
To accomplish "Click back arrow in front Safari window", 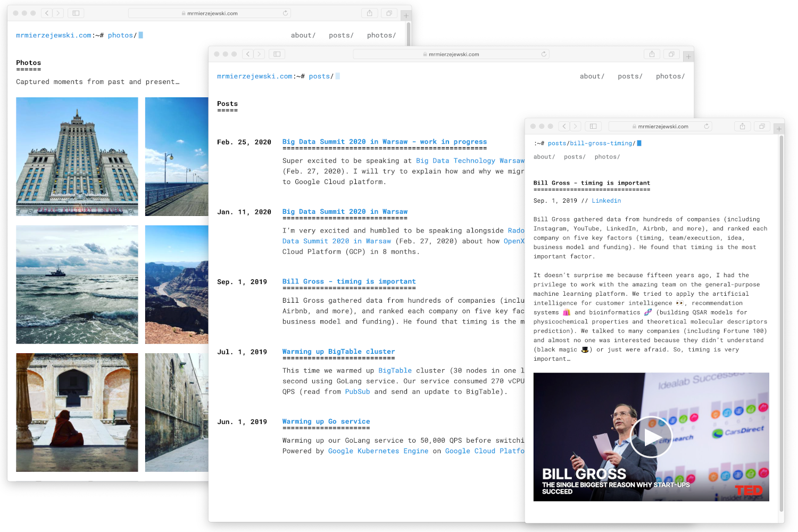I will [564, 126].
